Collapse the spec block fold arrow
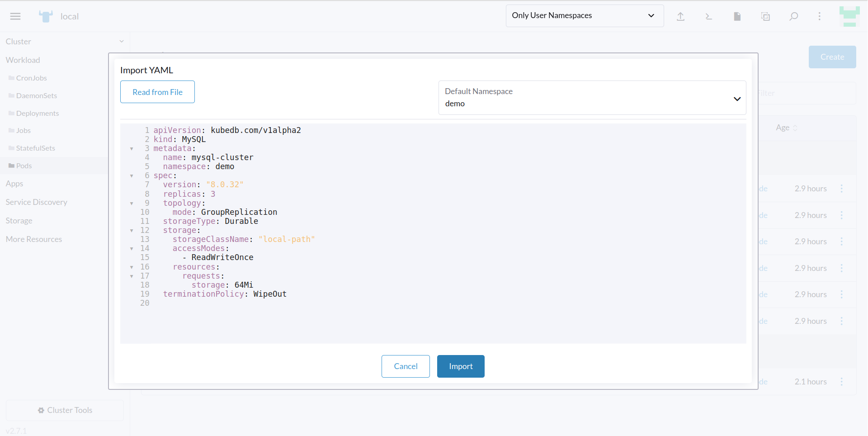Screen dimensions: 868x436 pyautogui.click(x=132, y=176)
